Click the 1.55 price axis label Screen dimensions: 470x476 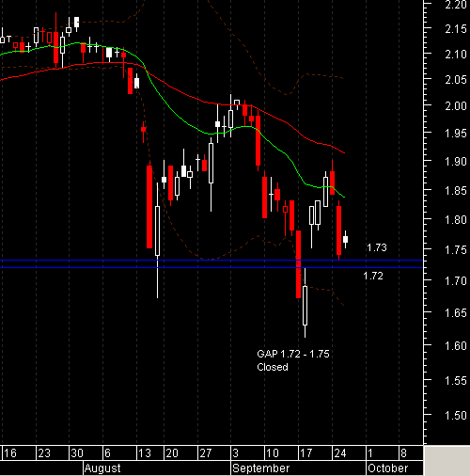[456, 380]
